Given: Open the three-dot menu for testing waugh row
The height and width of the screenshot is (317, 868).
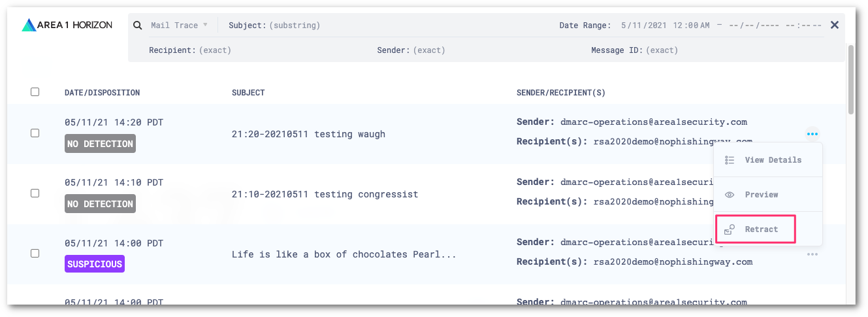Looking at the screenshot, I should tap(812, 134).
